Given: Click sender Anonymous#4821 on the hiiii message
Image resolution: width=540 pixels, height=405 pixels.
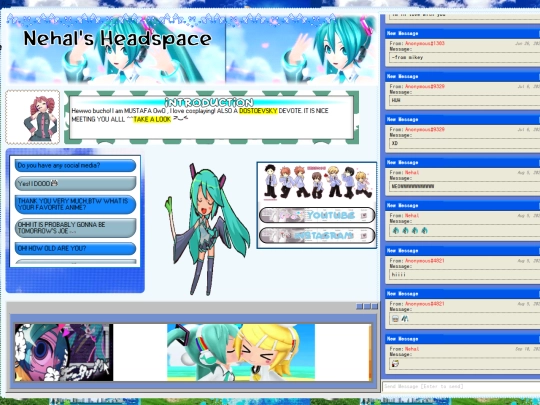Looking at the screenshot, I should coord(425,261).
